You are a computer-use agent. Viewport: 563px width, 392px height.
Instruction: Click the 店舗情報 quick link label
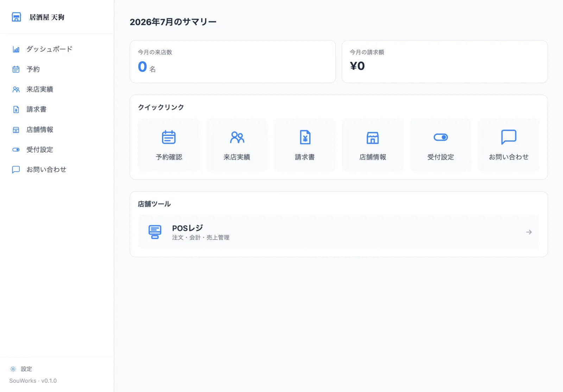pos(373,157)
